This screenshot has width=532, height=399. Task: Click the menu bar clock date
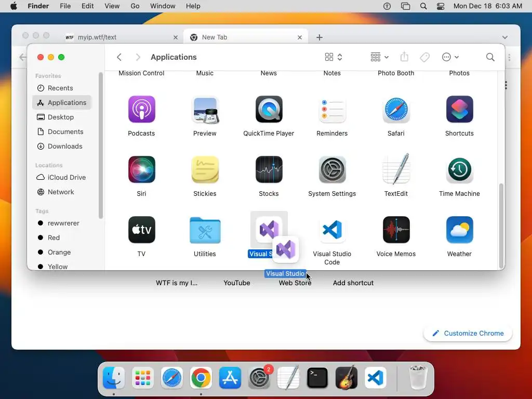pyautogui.click(x=487, y=6)
